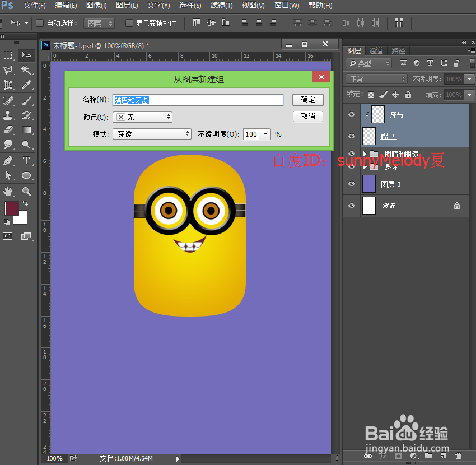The width and height of the screenshot is (476, 465).
Task: Open the 文件 menu
Action: point(34,6)
